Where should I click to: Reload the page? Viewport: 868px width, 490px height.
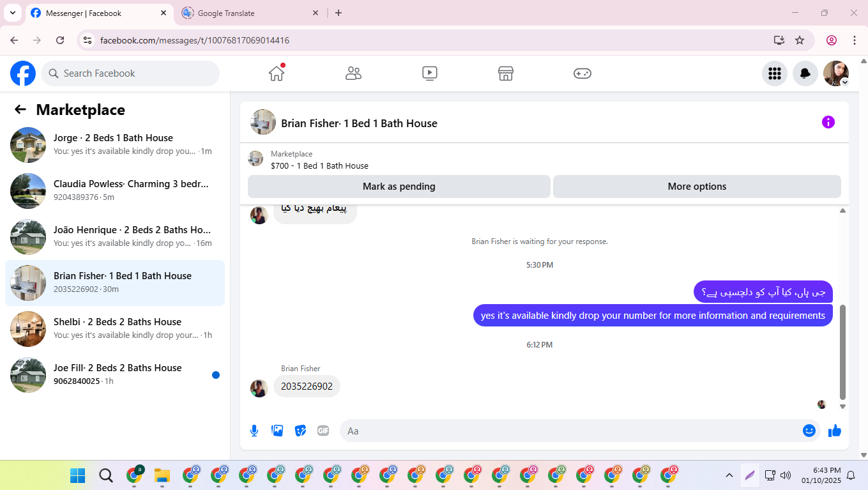coord(60,40)
